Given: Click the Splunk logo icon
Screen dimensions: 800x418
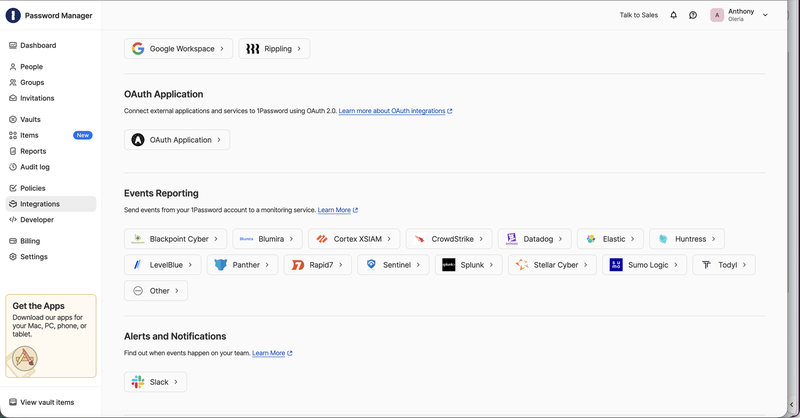Looking at the screenshot, I should (x=448, y=265).
